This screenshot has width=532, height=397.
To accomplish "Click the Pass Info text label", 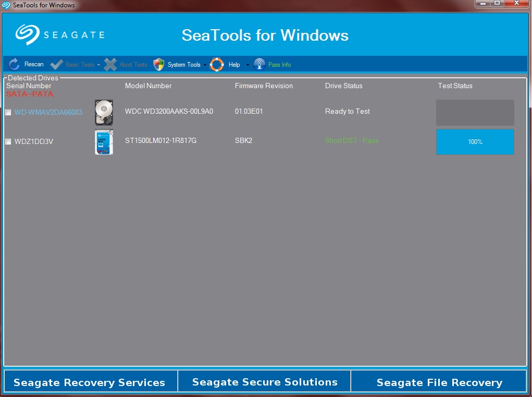I will (280, 65).
